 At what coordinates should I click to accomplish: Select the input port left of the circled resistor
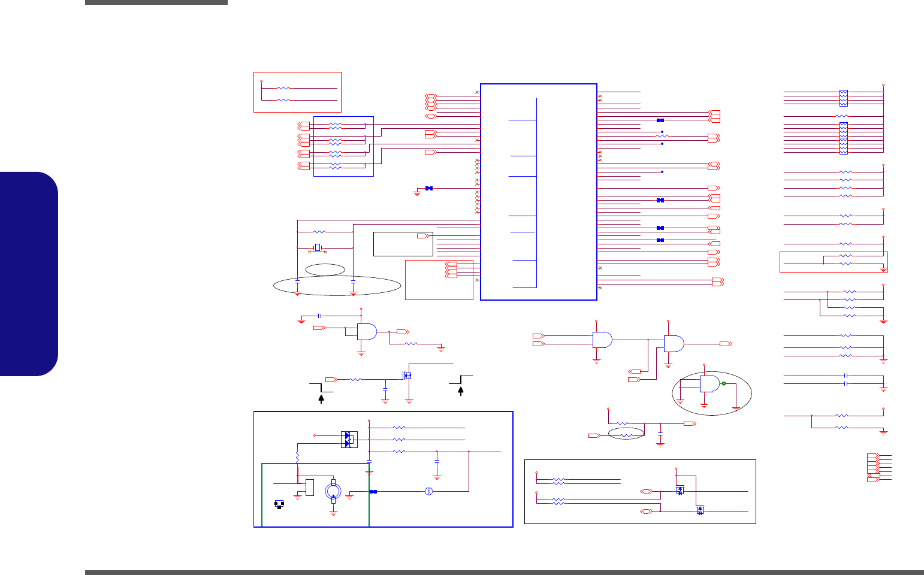coord(594,435)
